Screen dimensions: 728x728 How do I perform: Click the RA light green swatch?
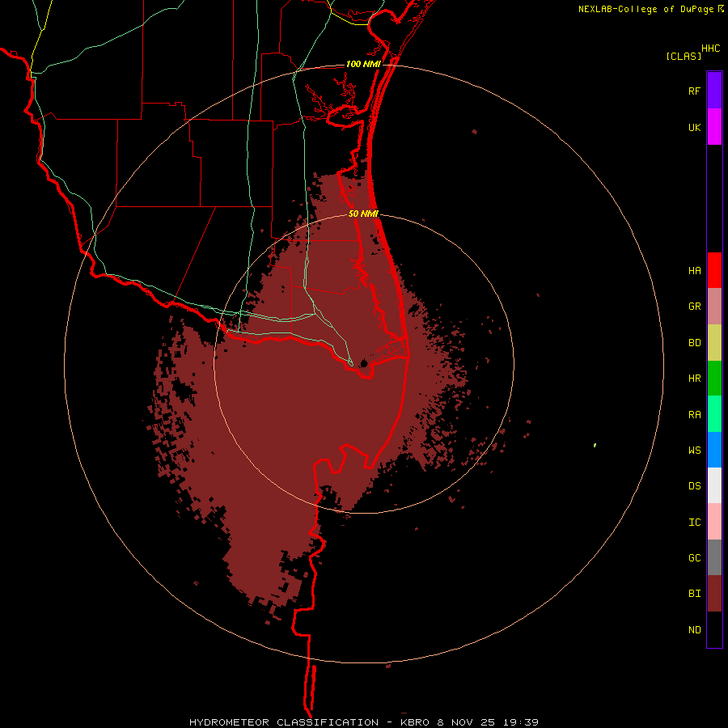coord(714,414)
